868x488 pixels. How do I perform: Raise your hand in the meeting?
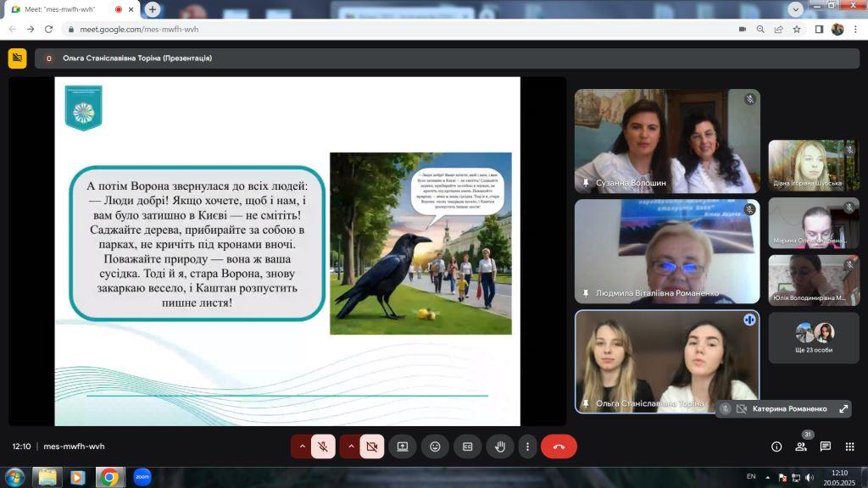tap(500, 446)
